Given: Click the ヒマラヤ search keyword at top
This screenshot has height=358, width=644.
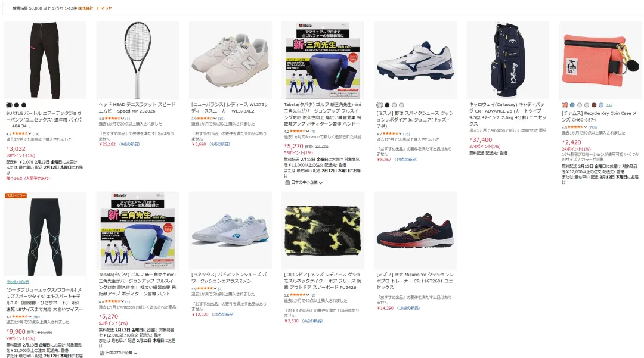Looking at the screenshot, I should pyautogui.click(x=104, y=8).
